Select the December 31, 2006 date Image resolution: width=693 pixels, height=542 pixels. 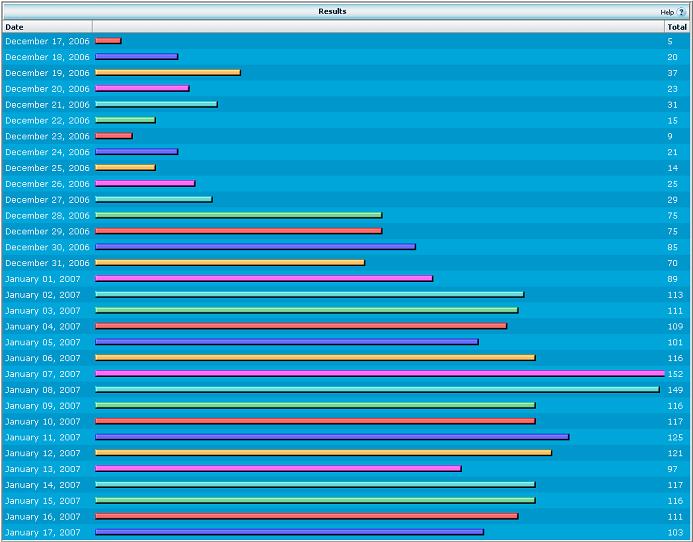pos(47,263)
